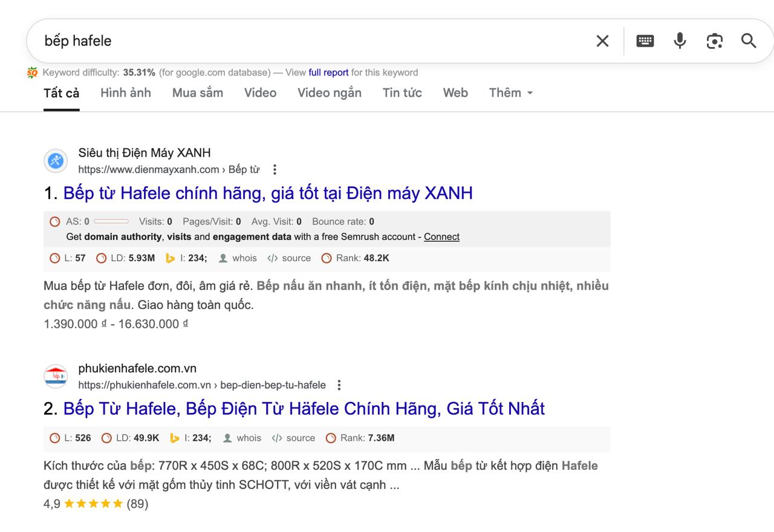The width and height of the screenshot is (774, 532).
Task: Switch to the Hình ảnh tab
Action: pos(126,93)
